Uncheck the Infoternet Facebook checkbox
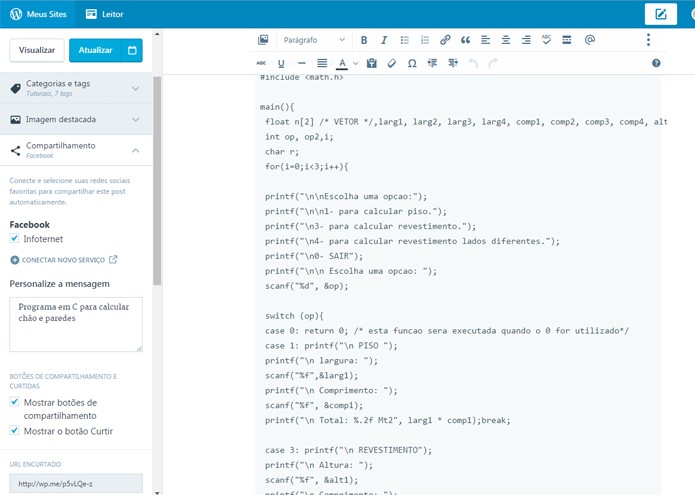695x495 pixels. [14, 238]
